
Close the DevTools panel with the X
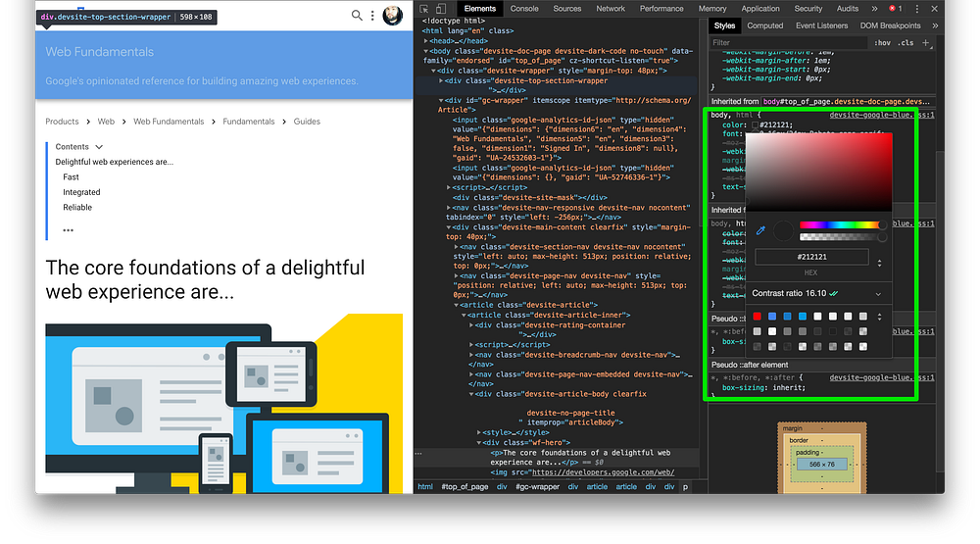point(934,9)
